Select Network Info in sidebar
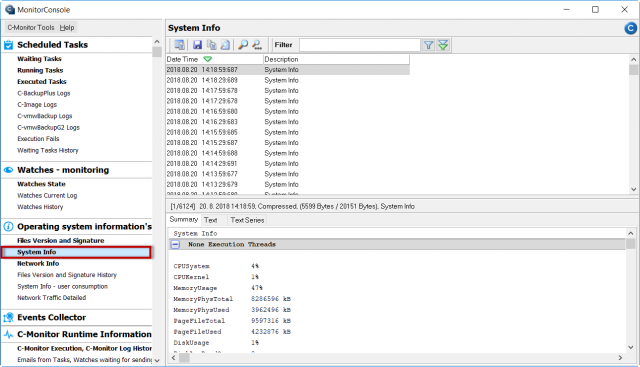640x367 pixels. coord(38,263)
